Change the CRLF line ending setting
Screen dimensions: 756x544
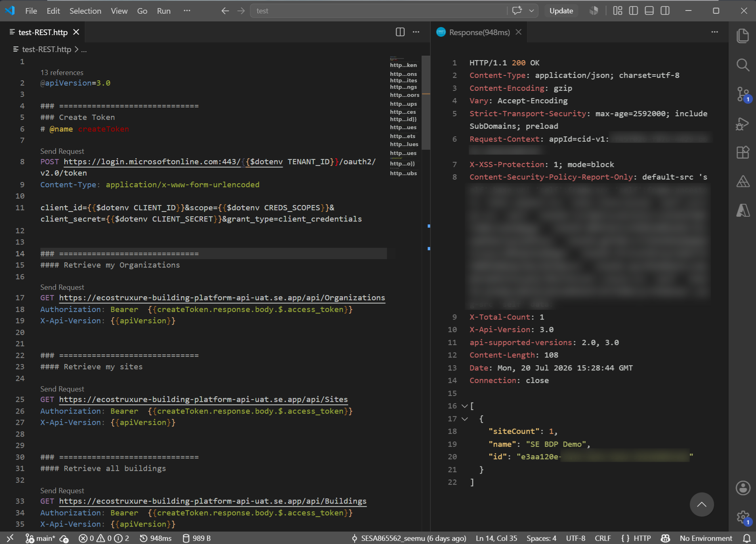click(603, 538)
